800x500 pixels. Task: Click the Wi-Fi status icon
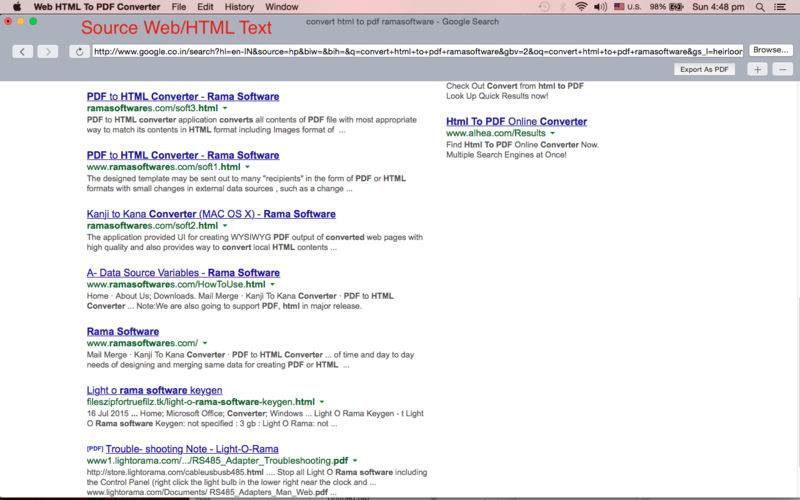click(x=581, y=7)
